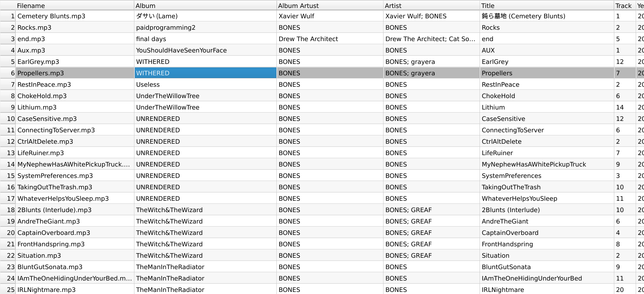The width and height of the screenshot is (644, 294).
Task: Click the Artist column header
Action: [x=431, y=6]
